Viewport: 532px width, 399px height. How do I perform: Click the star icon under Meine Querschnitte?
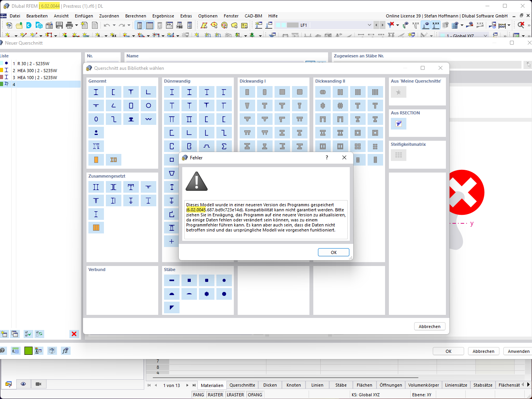pos(399,92)
